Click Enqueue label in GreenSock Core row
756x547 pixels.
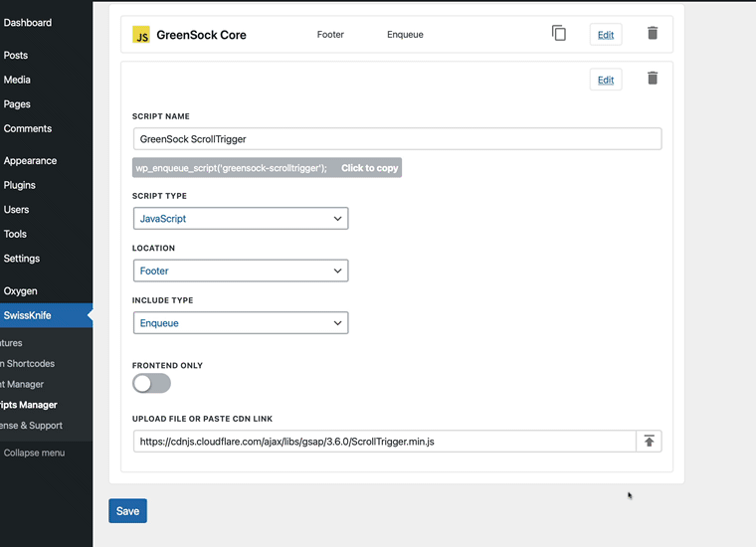pos(405,35)
